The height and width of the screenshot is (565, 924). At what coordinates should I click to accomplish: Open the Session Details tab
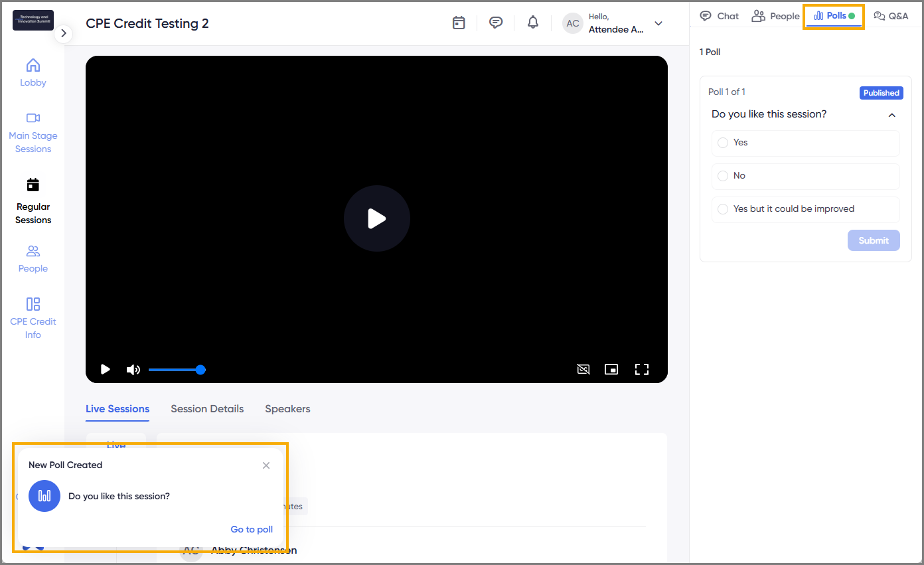pyautogui.click(x=207, y=409)
